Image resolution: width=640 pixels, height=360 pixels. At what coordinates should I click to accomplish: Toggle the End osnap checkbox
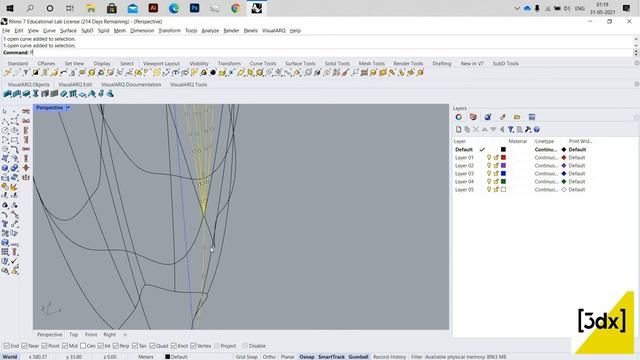[x=6, y=346]
